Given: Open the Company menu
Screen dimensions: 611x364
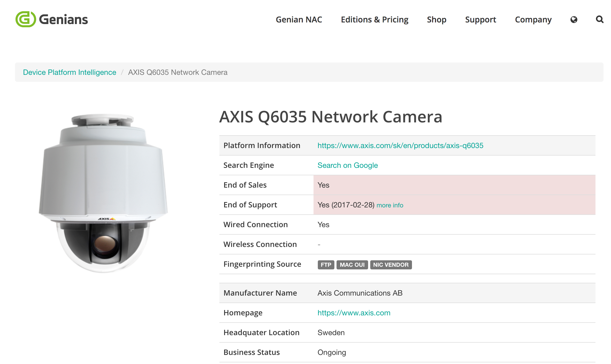Looking at the screenshot, I should coord(533,20).
